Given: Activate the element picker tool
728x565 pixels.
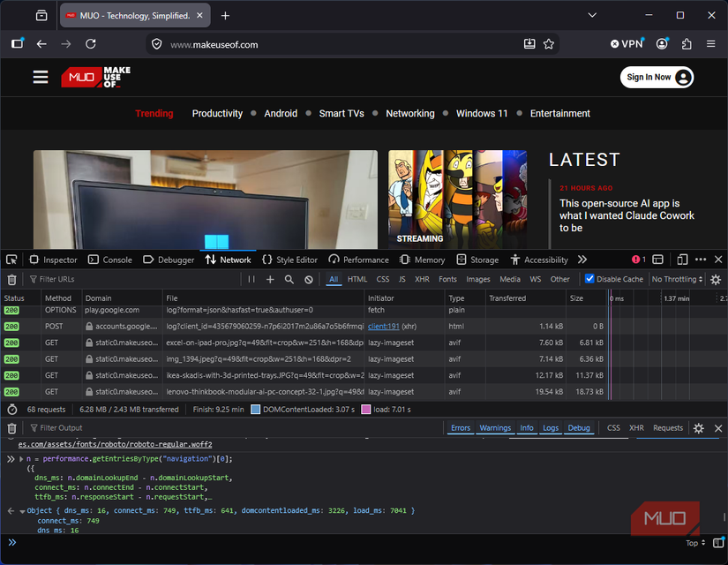Looking at the screenshot, I should [x=11, y=260].
